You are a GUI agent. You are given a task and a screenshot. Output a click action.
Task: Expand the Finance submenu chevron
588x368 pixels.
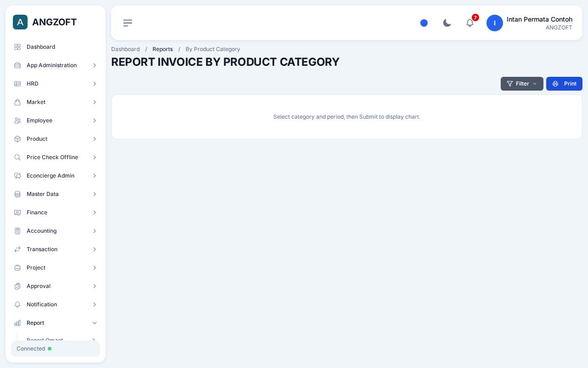[95, 213]
